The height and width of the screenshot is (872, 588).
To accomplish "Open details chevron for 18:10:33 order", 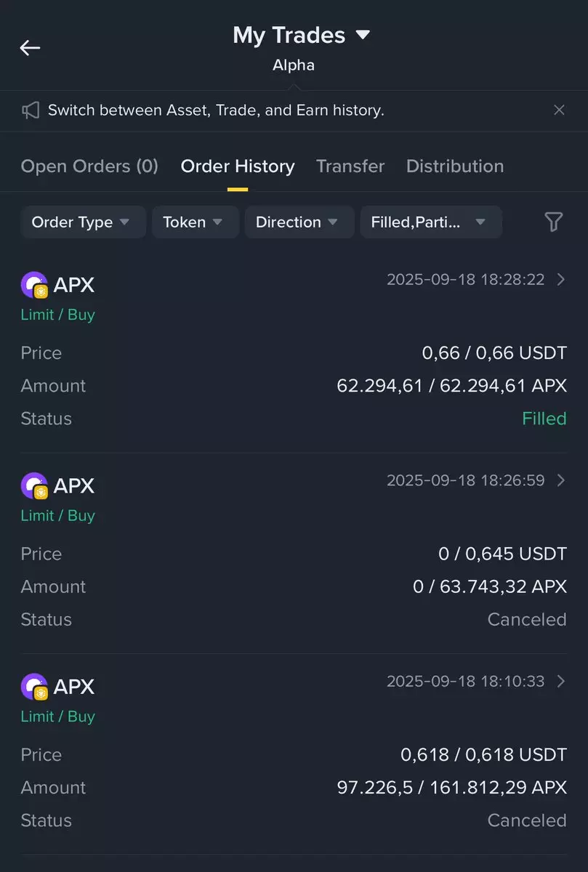I will (x=560, y=681).
